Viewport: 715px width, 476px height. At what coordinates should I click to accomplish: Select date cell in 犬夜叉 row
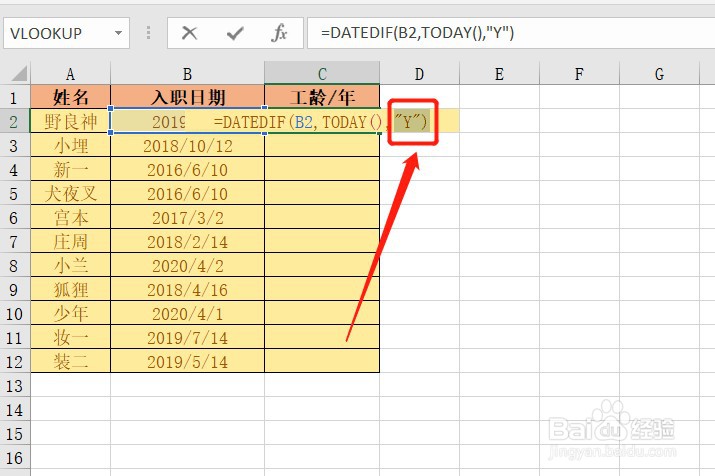click(187, 194)
